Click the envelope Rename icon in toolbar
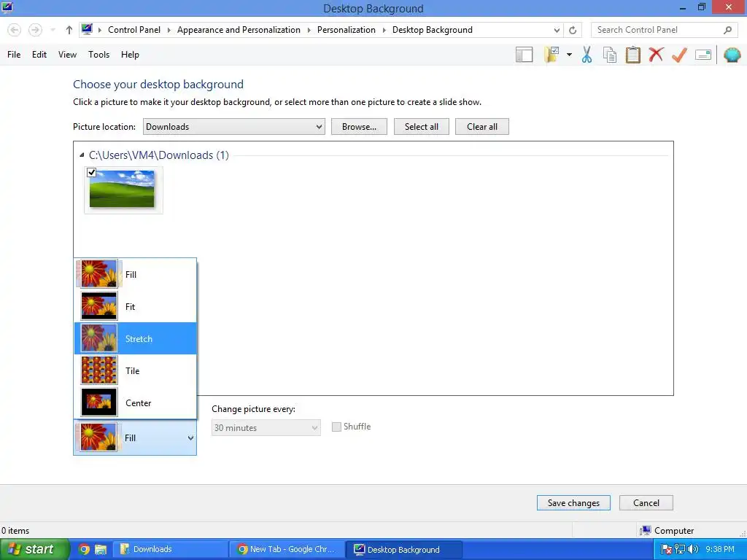Viewport: 747px width, 560px height. click(x=703, y=55)
